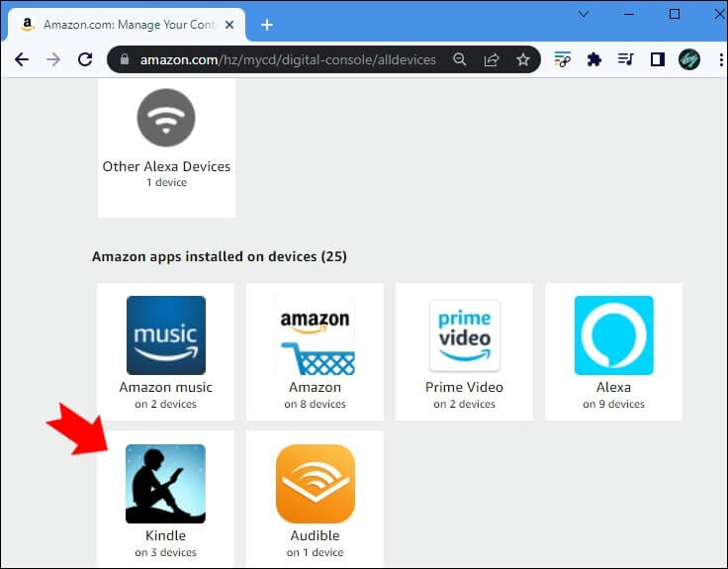This screenshot has height=569, width=728.
Task: Go forward with the forward arrow
Action: pos(53,59)
